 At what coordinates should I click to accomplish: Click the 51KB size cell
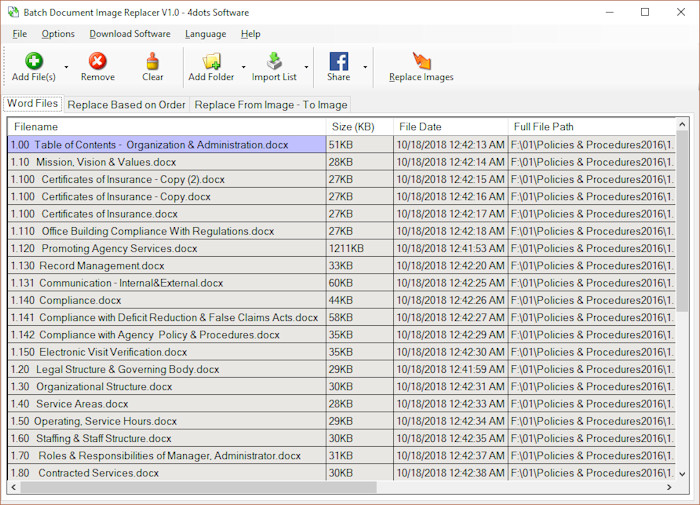(360, 145)
